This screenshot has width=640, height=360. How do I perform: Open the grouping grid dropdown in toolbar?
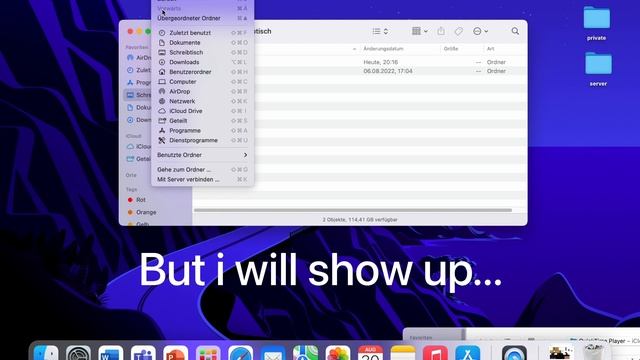point(419,31)
